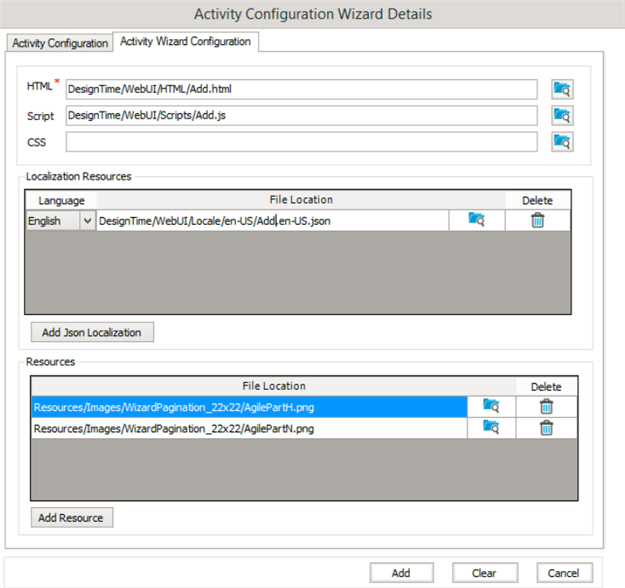
Task: Delete the English localization row
Action: tap(537, 220)
